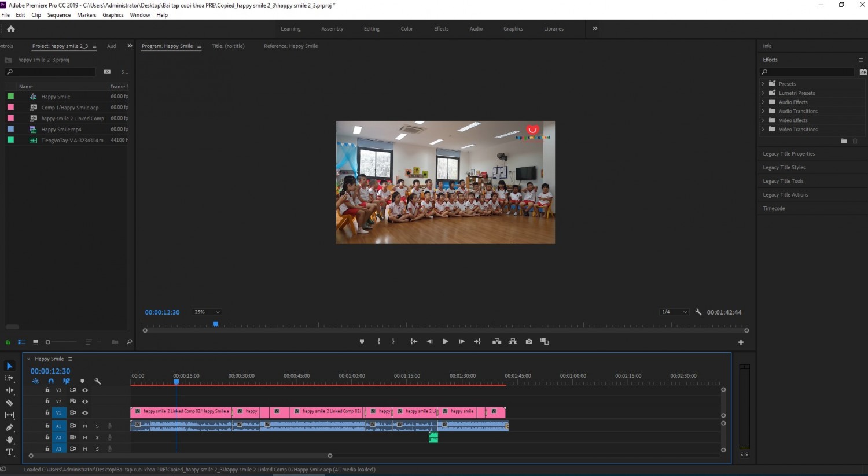Click the green label swatch for Happy Smile
This screenshot has height=476, width=868.
tap(10, 97)
